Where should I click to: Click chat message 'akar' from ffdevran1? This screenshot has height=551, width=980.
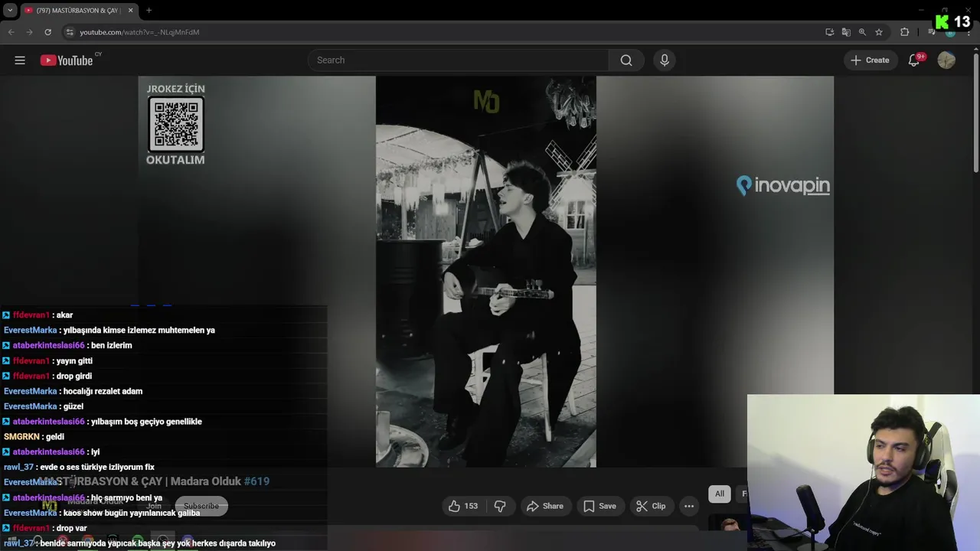click(64, 315)
